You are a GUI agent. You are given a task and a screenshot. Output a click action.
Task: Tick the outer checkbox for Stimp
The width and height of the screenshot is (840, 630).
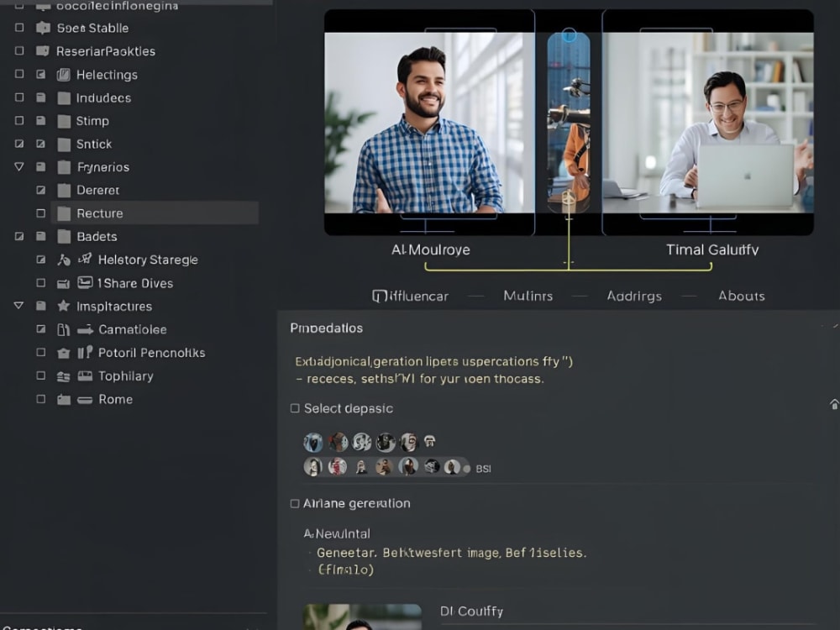pyautogui.click(x=19, y=120)
